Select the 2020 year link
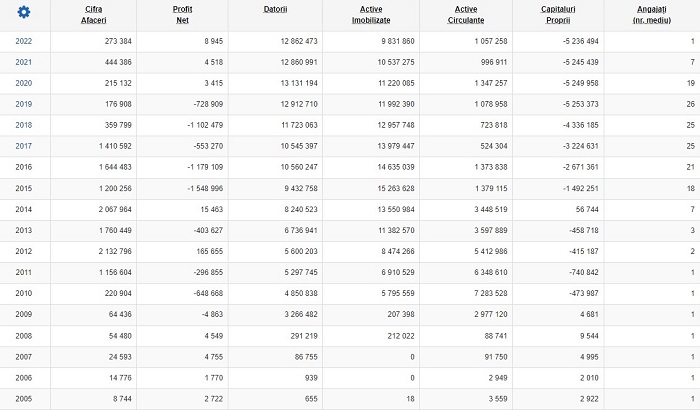 pos(24,83)
